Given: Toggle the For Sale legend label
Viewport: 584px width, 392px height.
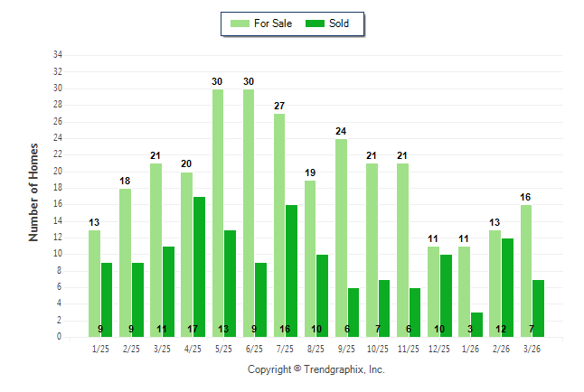Looking at the screenshot, I should [274, 23].
